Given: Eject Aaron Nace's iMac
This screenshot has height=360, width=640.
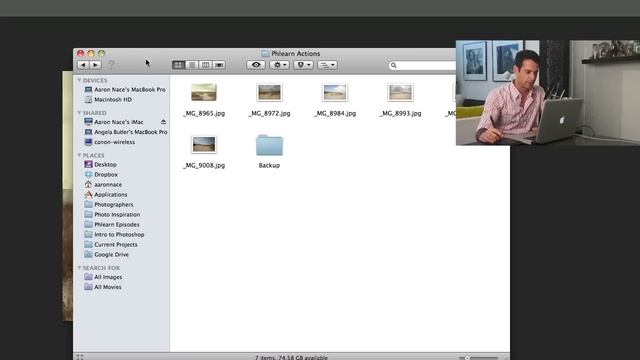Looking at the screenshot, I should [x=163, y=122].
